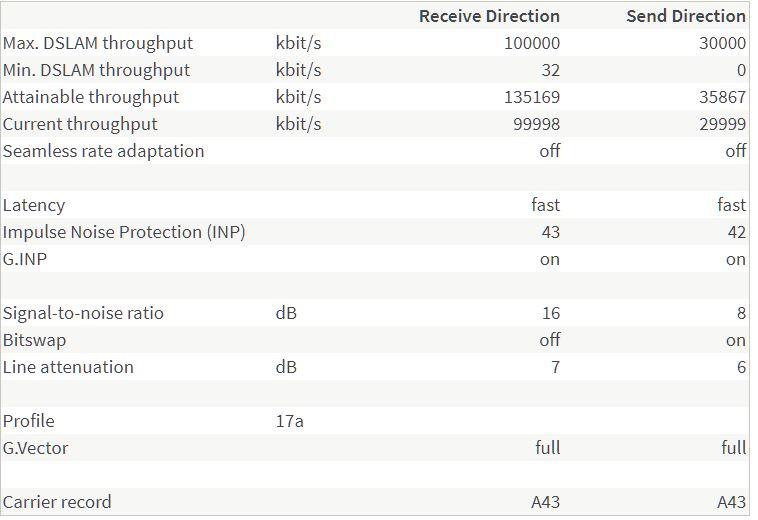This screenshot has height=520, width=758.
Task: Click the G.Vector row label
Action: pyautogui.click(x=36, y=448)
